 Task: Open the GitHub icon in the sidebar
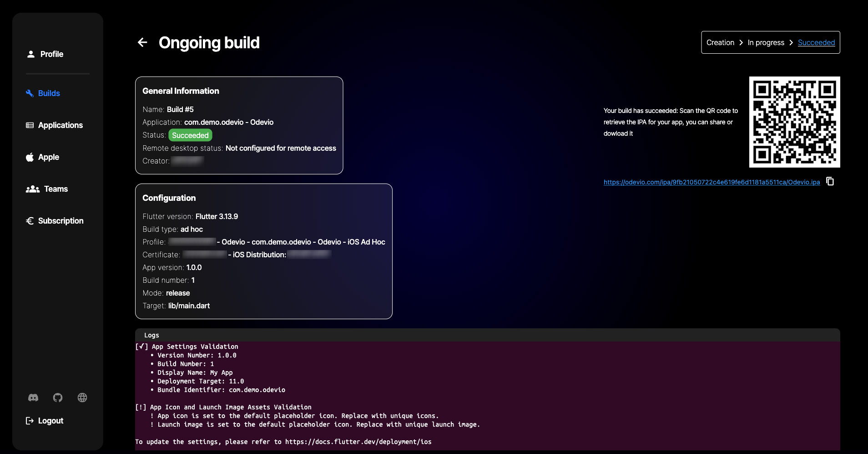click(x=58, y=398)
